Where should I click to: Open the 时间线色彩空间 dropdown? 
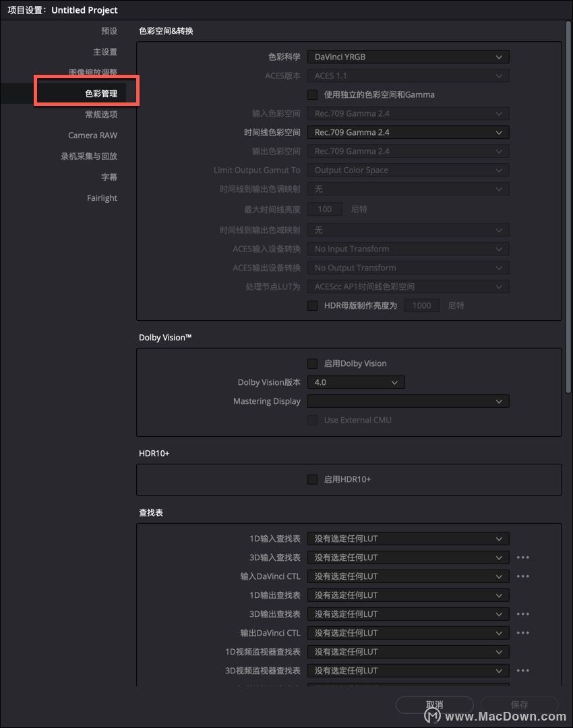tap(408, 133)
